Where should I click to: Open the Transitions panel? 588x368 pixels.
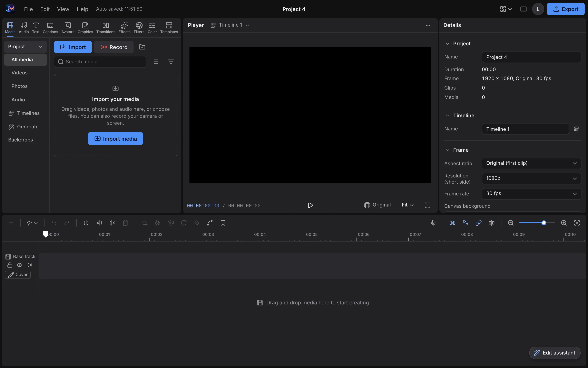106,28
